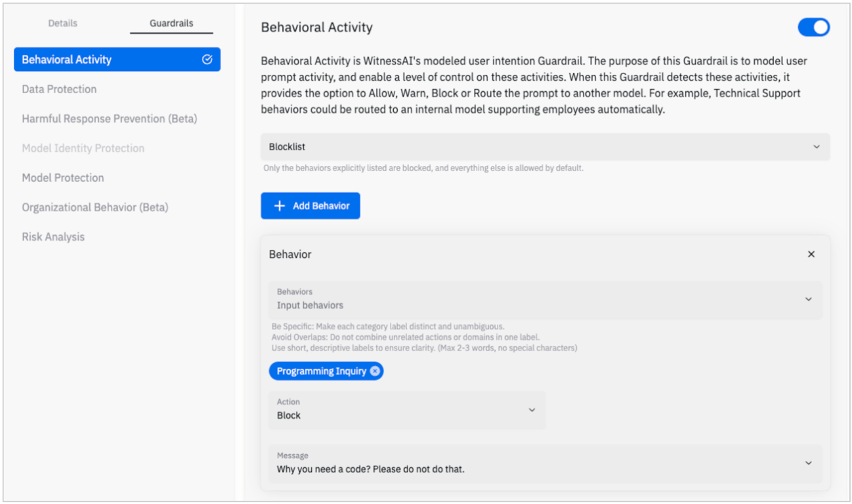Image resolution: width=852 pixels, height=504 pixels.
Task: Select Harmful Response Prevention (Beta)
Action: pyautogui.click(x=110, y=119)
